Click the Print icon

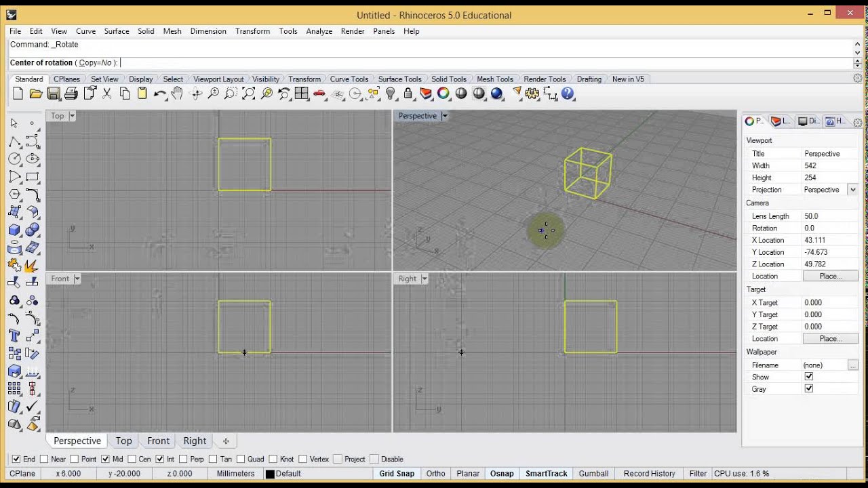pos(71,94)
